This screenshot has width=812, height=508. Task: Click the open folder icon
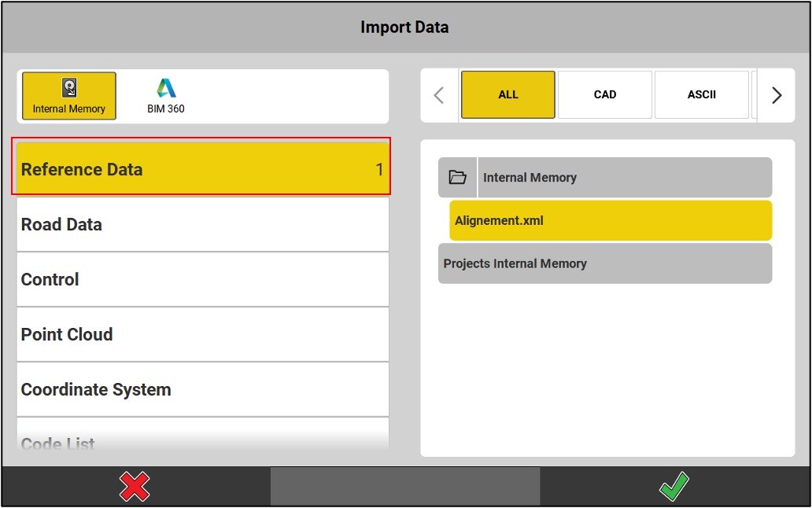click(x=457, y=178)
